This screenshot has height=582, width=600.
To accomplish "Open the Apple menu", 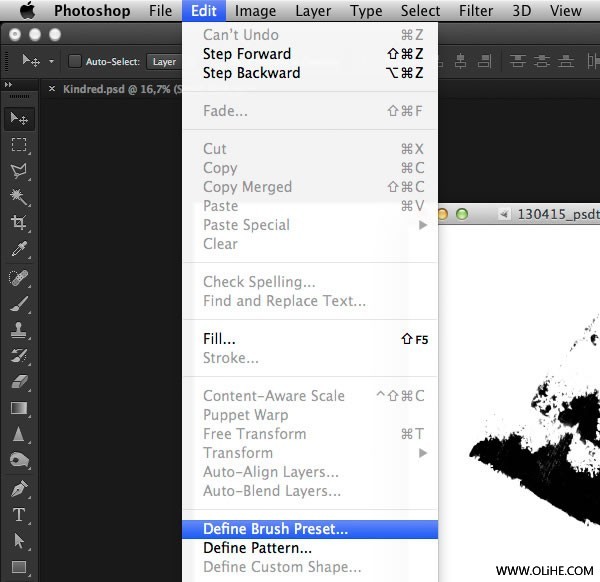I will tap(27, 10).
